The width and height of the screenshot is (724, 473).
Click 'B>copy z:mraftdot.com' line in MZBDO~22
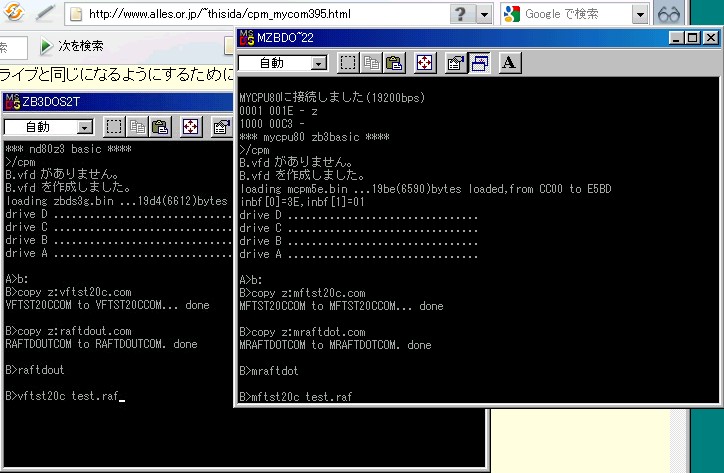tap(302, 332)
